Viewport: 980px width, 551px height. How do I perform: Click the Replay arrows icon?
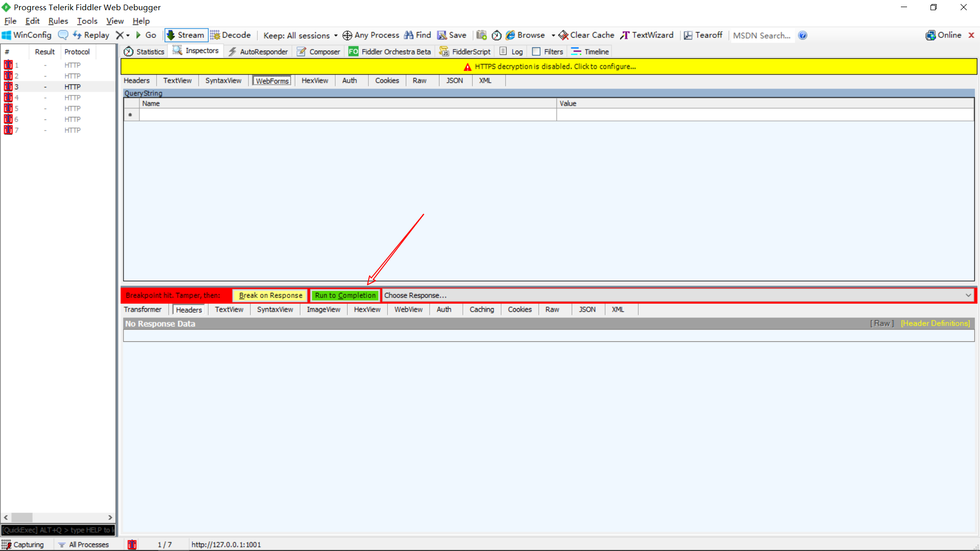click(78, 35)
